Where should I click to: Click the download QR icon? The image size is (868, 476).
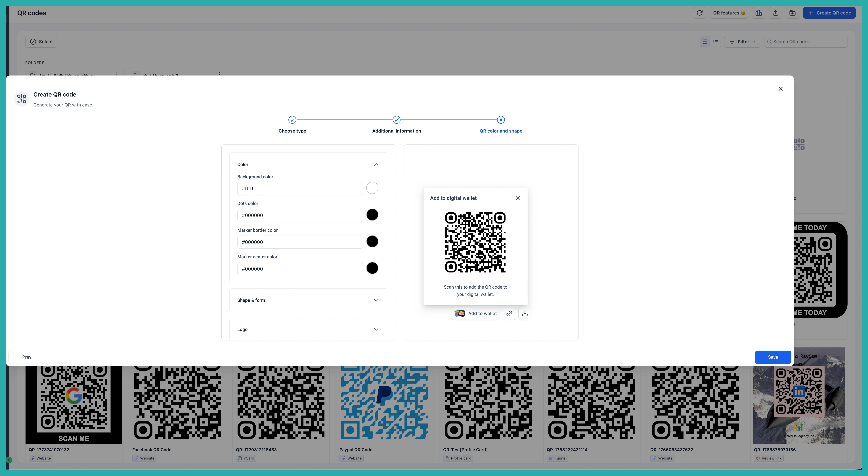pyautogui.click(x=525, y=313)
